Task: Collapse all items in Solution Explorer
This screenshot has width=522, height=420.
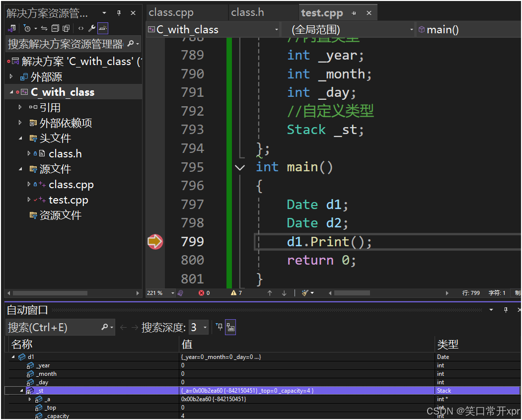Action: point(55,29)
